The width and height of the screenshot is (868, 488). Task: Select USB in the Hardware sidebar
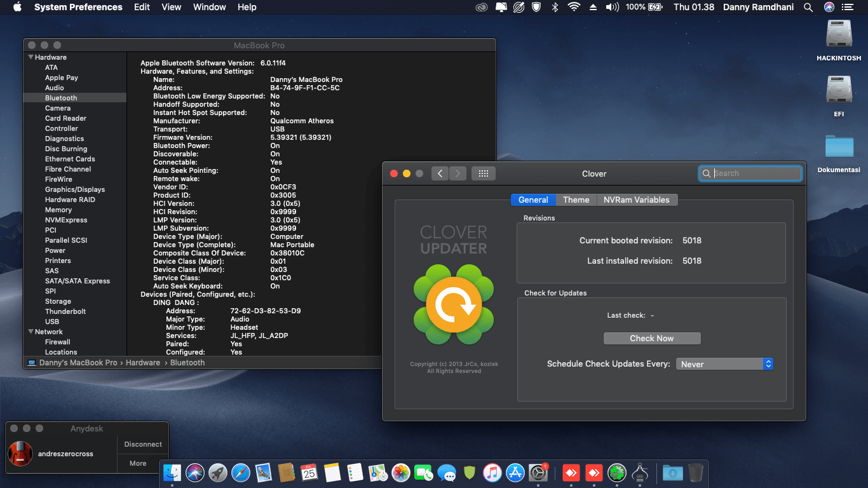click(52, 322)
